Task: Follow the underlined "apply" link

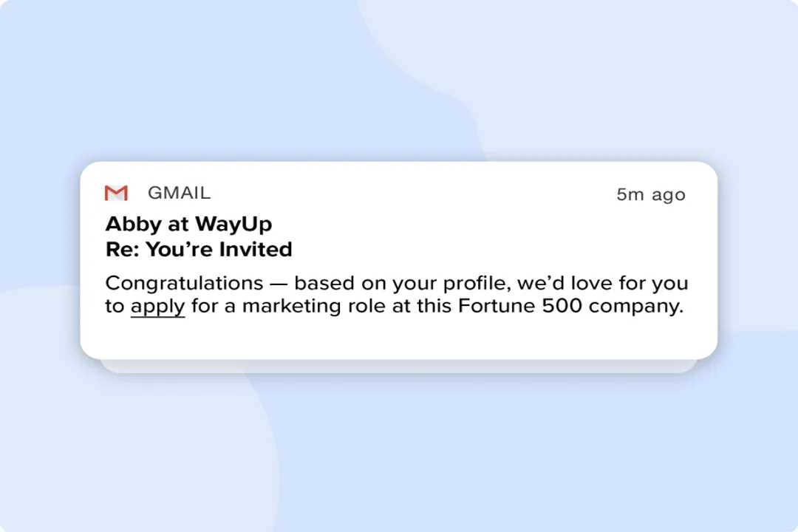Action: (157, 306)
